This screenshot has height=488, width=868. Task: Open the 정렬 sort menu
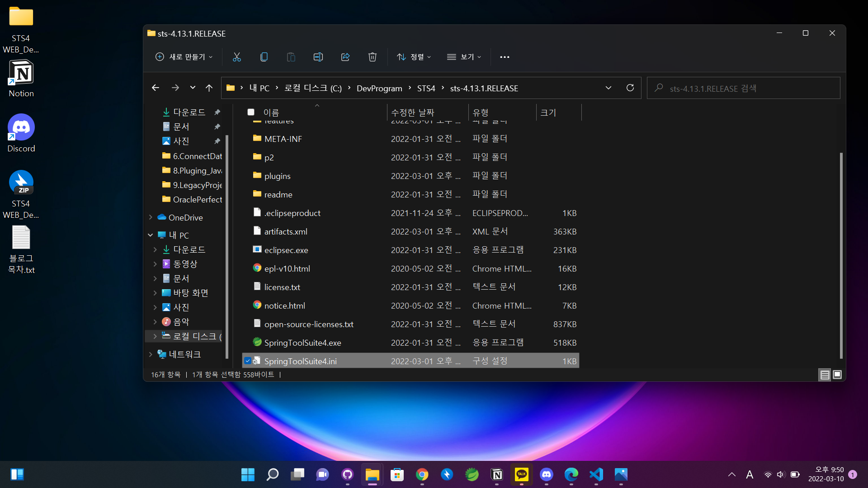tap(414, 57)
